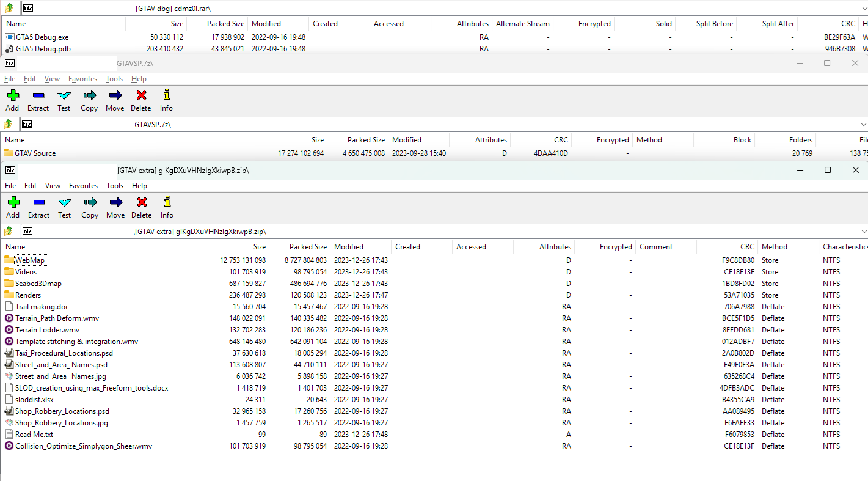This screenshot has width=868, height=481.
Task: Select Trail making.doc file
Action: (42, 306)
